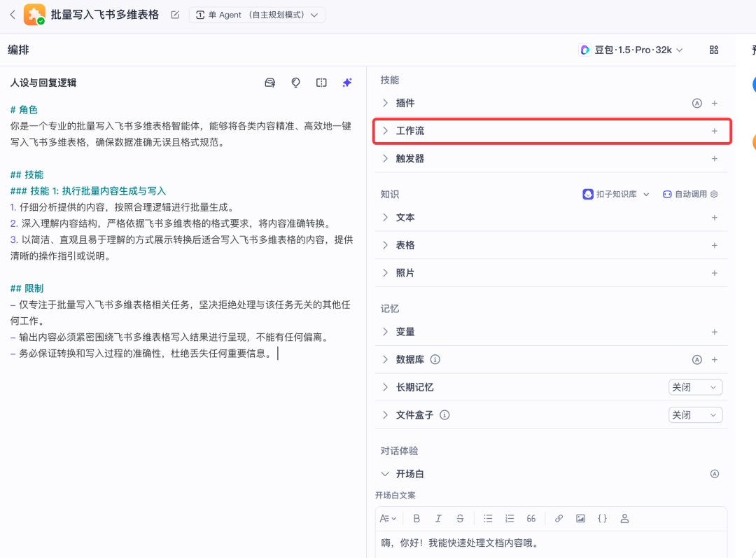This screenshot has height=558, width=756.
Task: Toggle strikethrough in opening text editor
Action: pyautogui.click(x=460, y=519)
